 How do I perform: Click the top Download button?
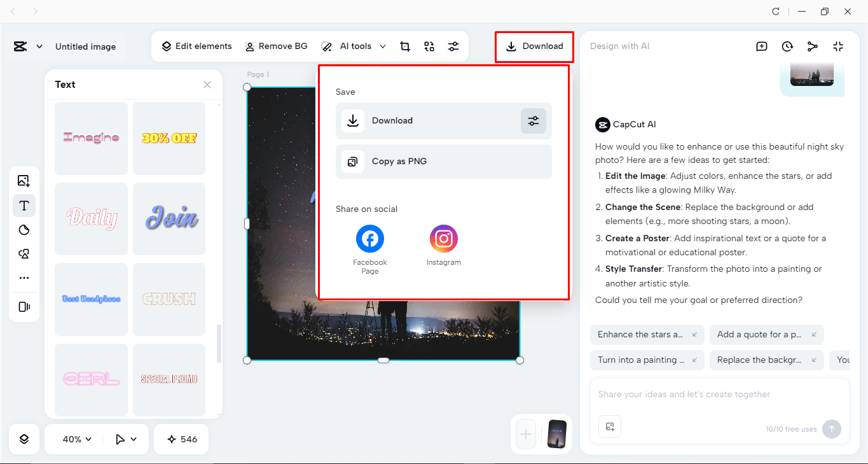tap(535, 46)
